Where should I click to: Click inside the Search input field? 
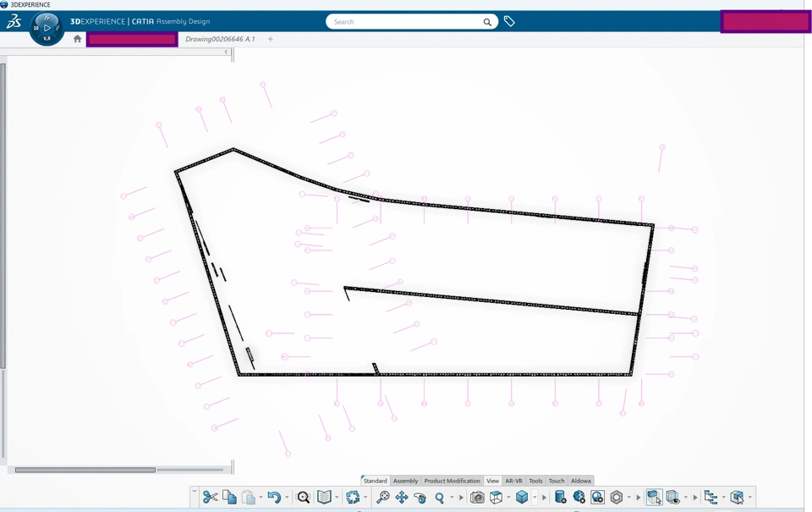402,22
